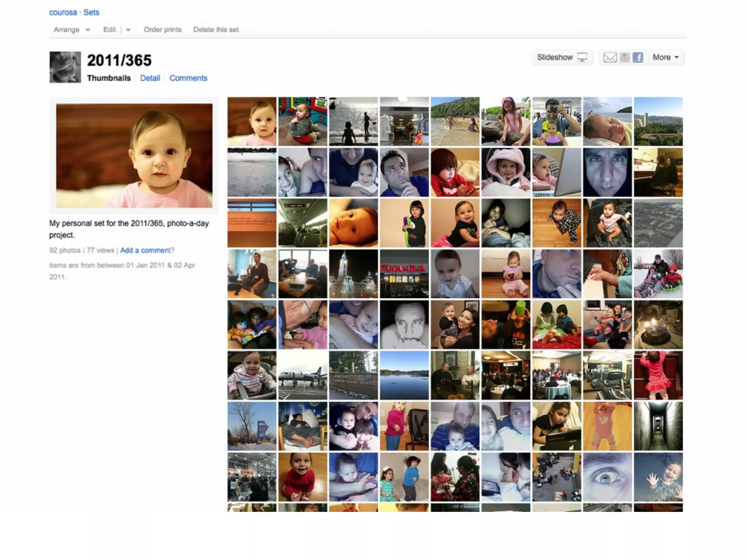Switch to the Detail view tab
This screenshot has height=560, width=747.
150,78
